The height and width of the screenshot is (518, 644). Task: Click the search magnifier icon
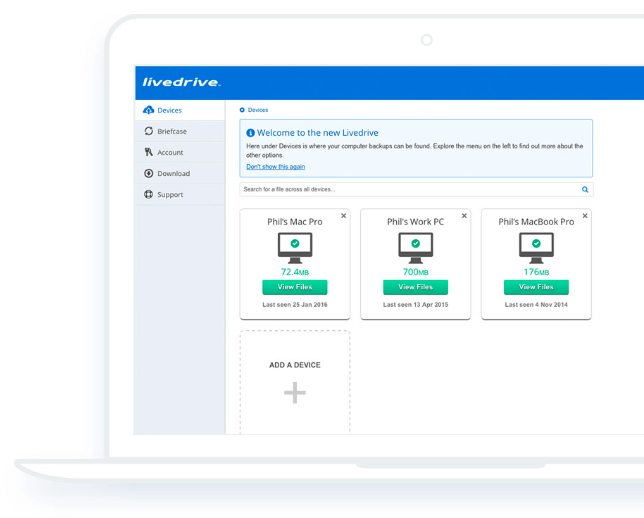(585, 189)
